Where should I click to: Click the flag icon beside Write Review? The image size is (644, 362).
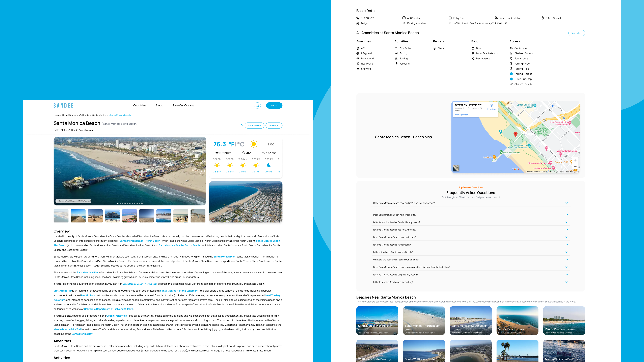click(242, 125)
